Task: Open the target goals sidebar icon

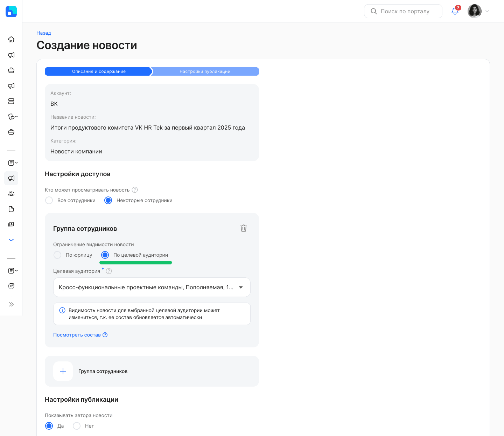Action: point(11,286)
